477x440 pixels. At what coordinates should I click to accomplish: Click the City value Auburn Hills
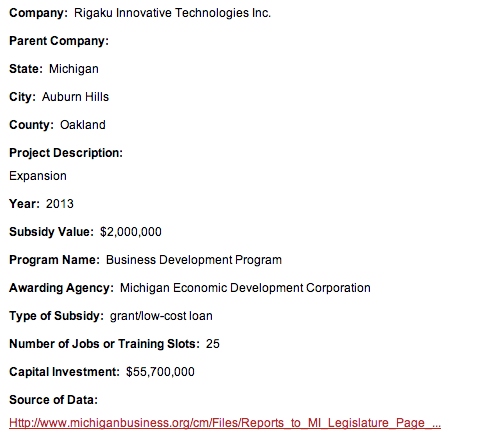pyautogui.click(x=75, y=97)
